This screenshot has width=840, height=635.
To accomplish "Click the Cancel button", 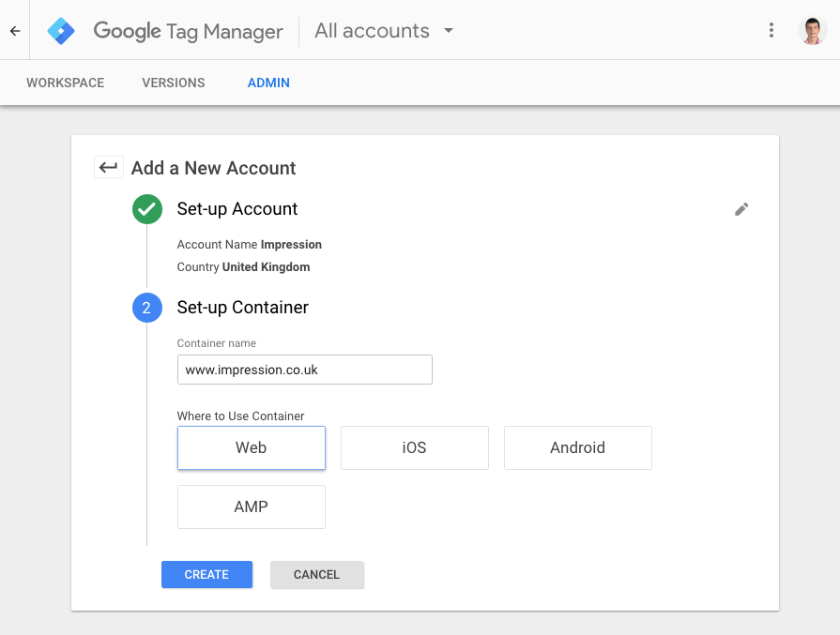I will coord(317,574).
